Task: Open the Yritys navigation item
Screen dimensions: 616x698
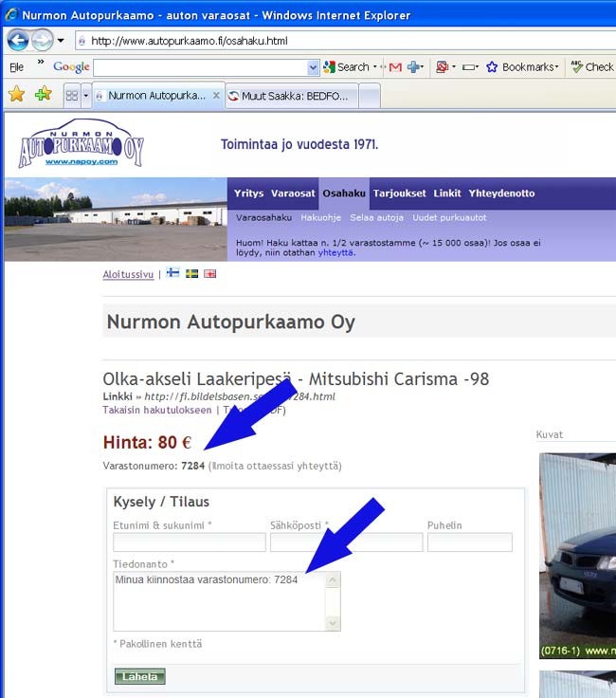Action: pos(248,193)
